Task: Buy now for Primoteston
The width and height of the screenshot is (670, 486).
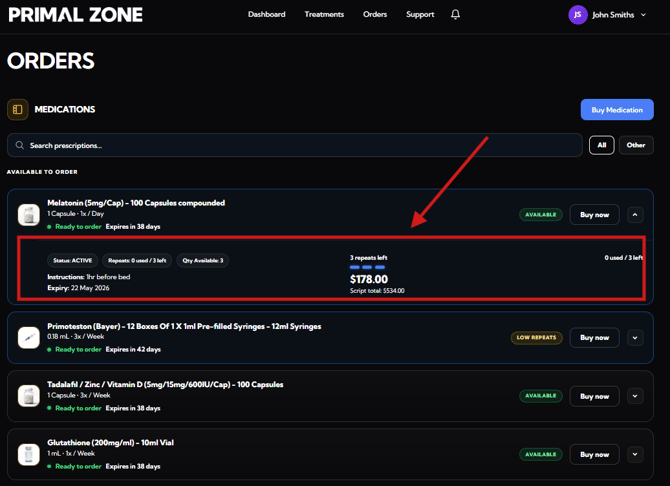Action: click(594, 338)
